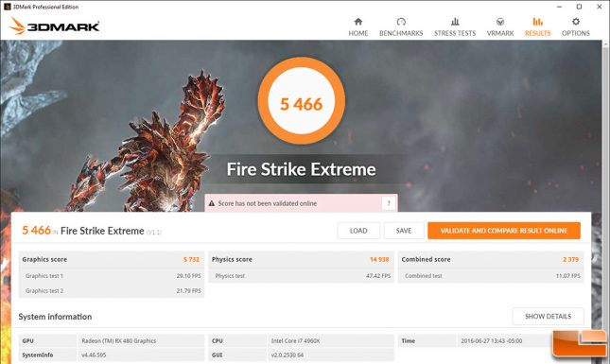Click Validate and Compare Result Online

pos(504,231)
